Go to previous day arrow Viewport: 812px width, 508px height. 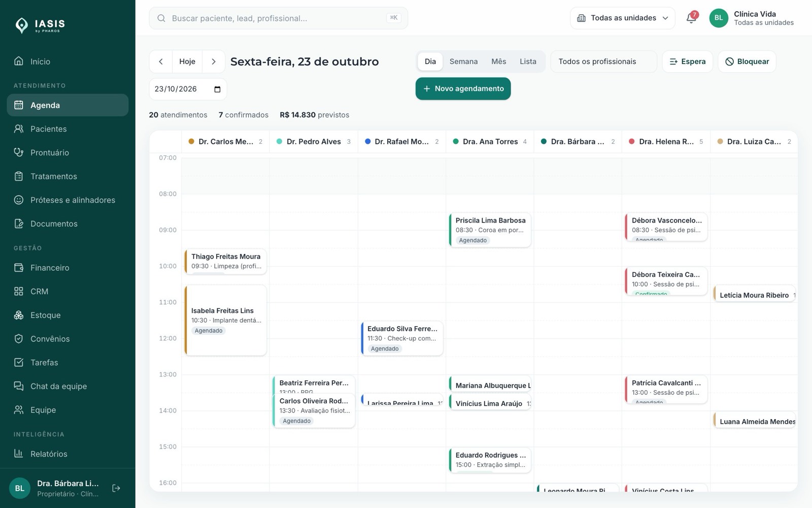(161, 61)
